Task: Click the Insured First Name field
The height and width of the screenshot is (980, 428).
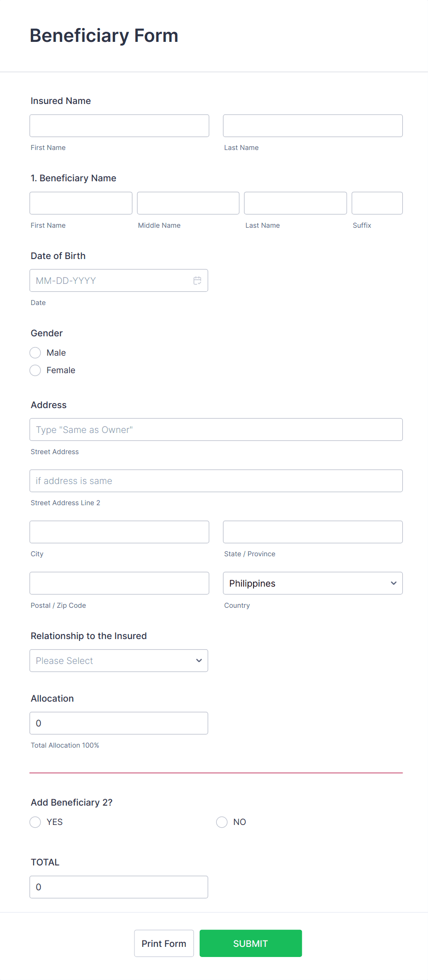Action: [x=119, y=125]
